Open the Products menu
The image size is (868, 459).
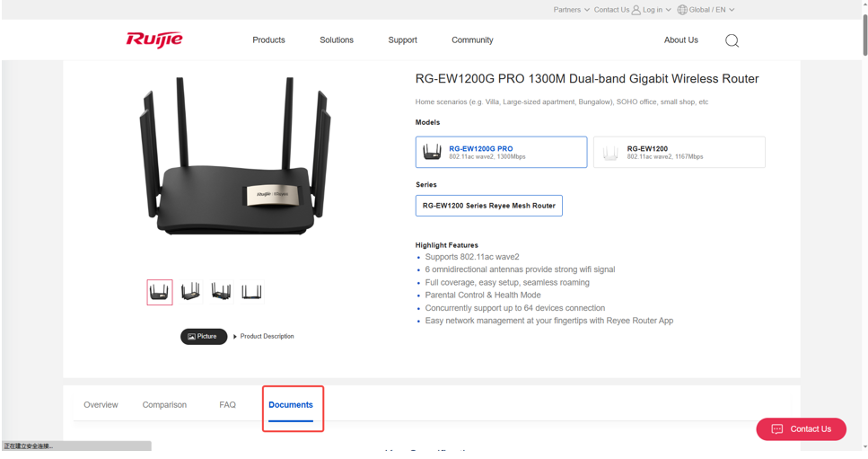[268, 40]
